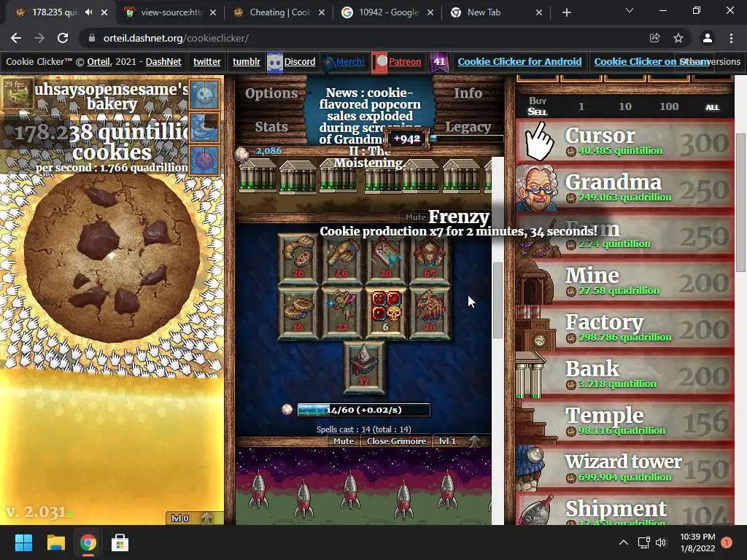Viewport: 747px width, 560px height.
Task: Click the Factory building icon
Action: (x=535, y=329)
